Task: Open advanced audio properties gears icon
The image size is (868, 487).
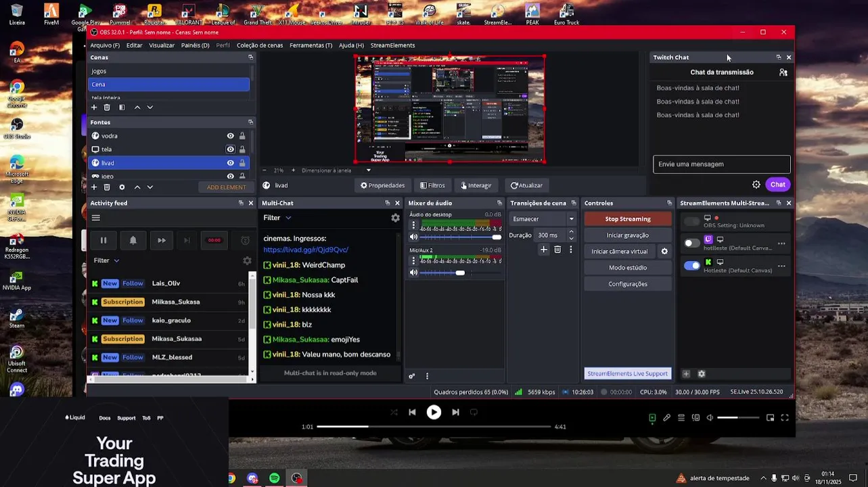Action: pyautogui.click(x=411, y=376)
